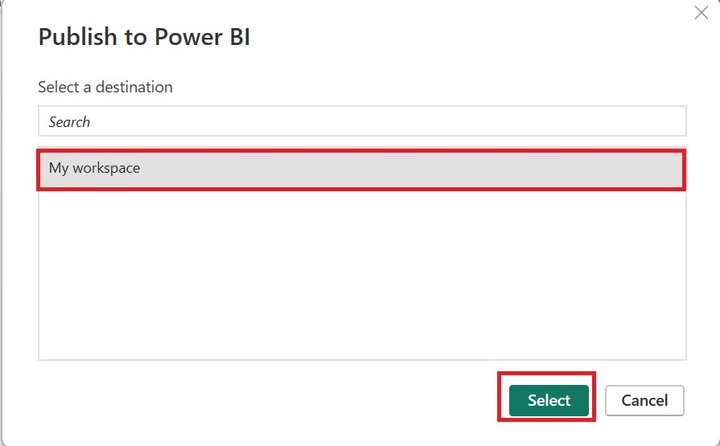The width and height of the screenshot is (720, 446).
Task: Cancel publishing to Power BI
Action: (x=644, y=400)
